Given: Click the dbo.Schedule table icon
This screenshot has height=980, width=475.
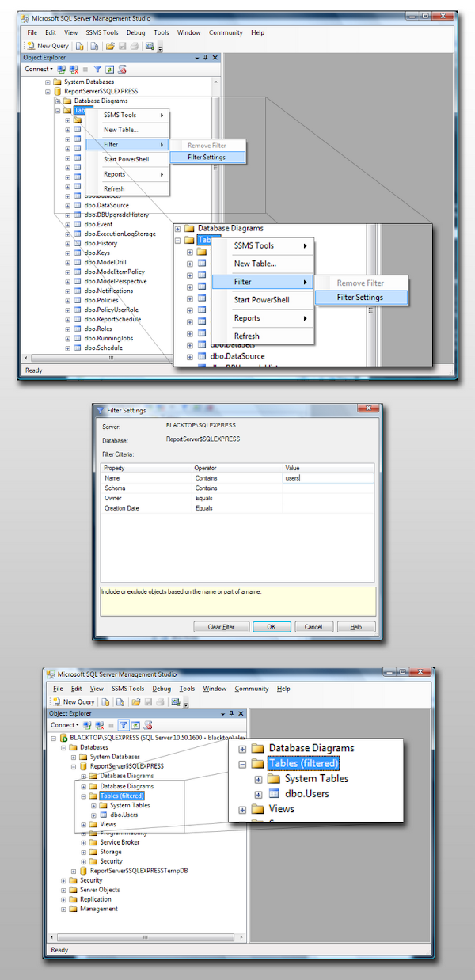Looking at the screenshot, I should click(78, 348).
